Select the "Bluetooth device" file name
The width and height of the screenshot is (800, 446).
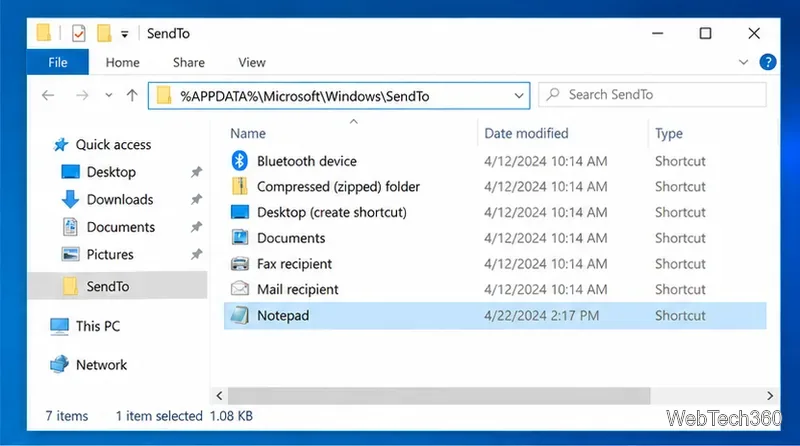tap(307, 161)
